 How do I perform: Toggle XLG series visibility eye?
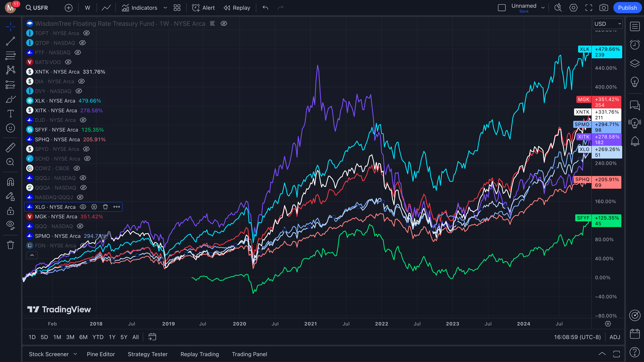[83, 207]
